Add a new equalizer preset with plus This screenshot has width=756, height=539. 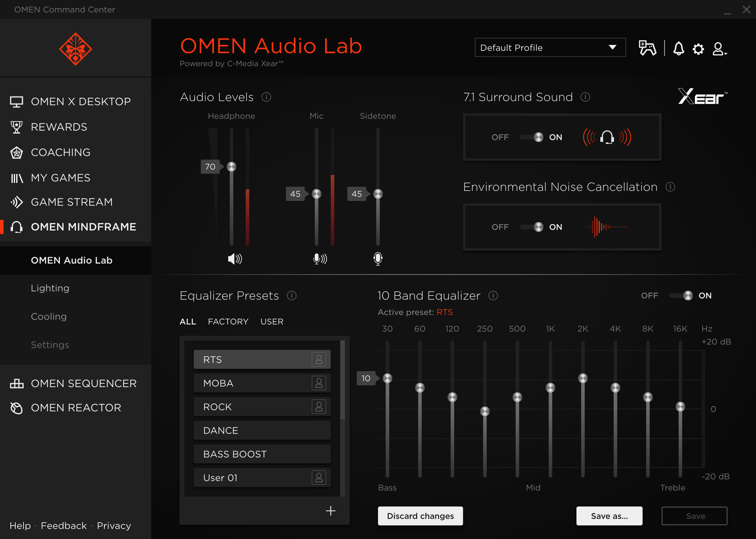point(330,511)
